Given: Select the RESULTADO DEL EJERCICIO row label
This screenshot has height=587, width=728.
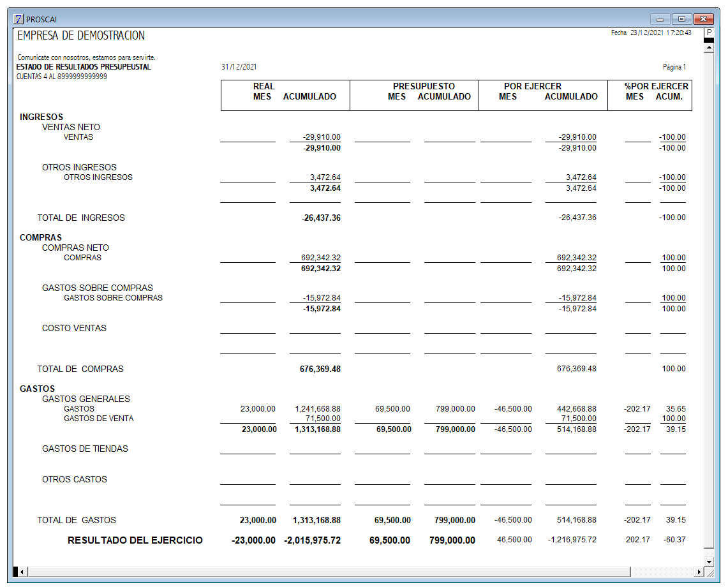Looking at the screenshot, I should click(135, 540).
